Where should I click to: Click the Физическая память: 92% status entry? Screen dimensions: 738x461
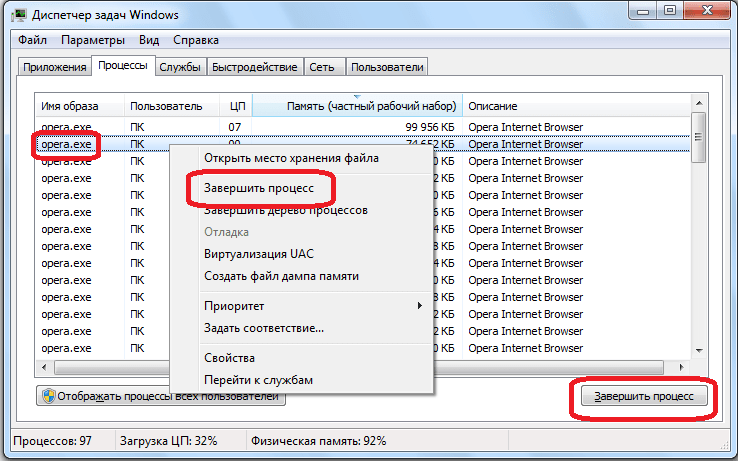pyautogui.click(x=319, y=441)
